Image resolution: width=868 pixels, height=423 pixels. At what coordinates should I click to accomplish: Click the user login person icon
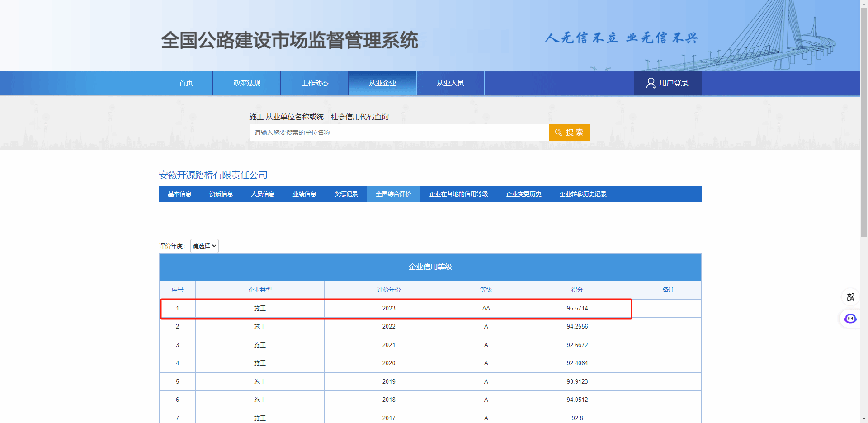[x=651, y=83]
